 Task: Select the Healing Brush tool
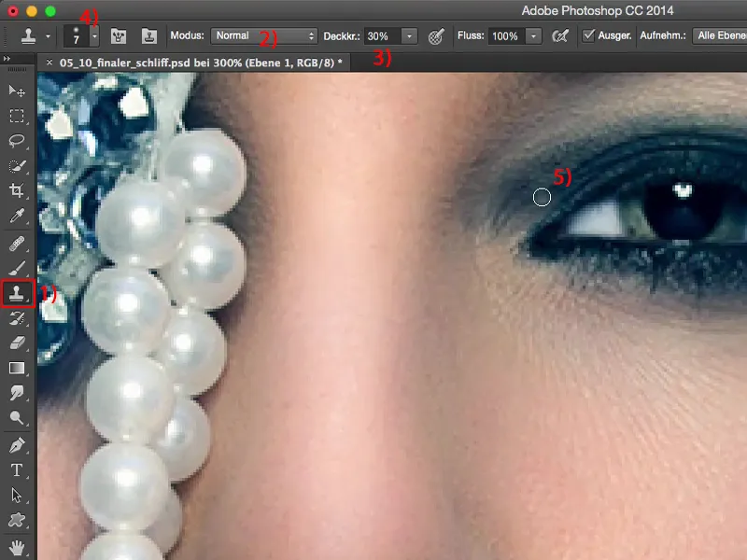click(17, 244)
